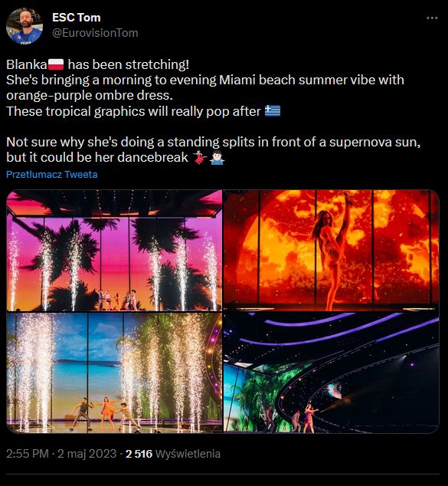This screenshot has height=486, width=448.
Task: Open the standing splits supernova photo
Action: pyautogui.click(x=332, y=251)
